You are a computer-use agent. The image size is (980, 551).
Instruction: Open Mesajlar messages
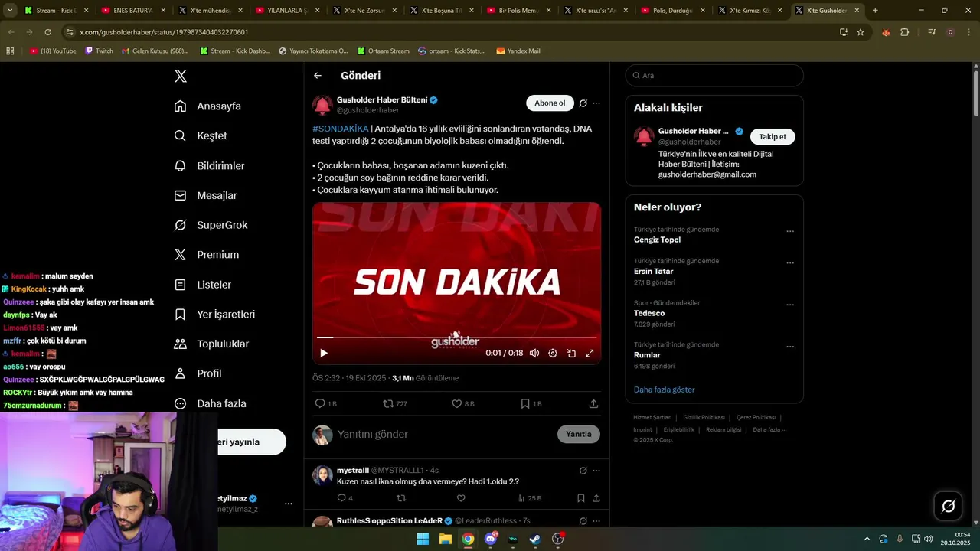205,195
